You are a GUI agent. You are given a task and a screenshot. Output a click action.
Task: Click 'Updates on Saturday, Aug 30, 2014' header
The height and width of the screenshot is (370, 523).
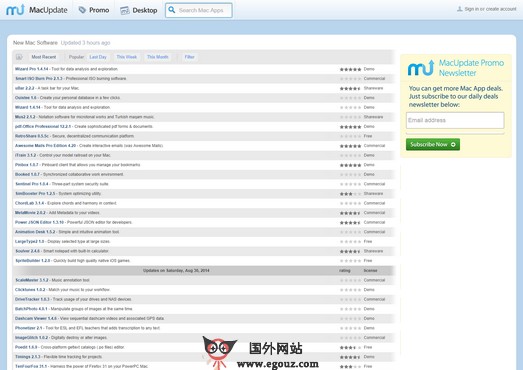point(176,271)
